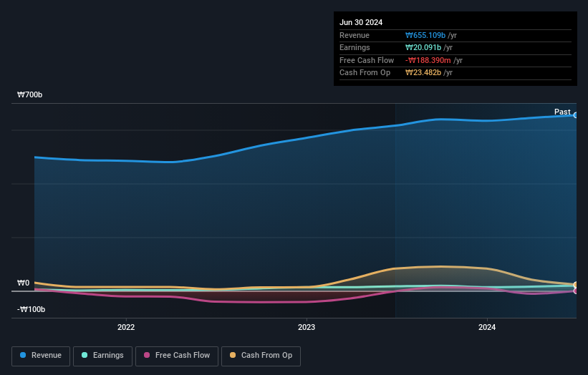Select the 2024 x-axis label
The width and height of the screenshot is (588, 375).
487,327
